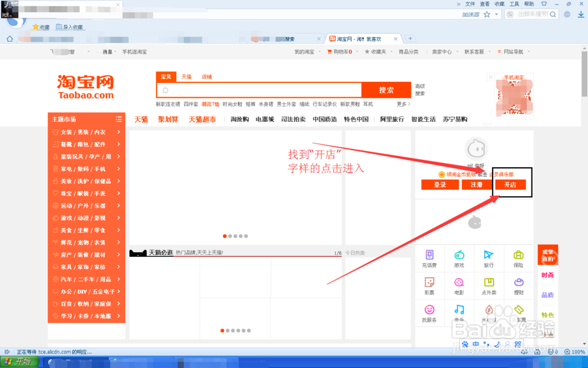Expand the 网站导航 dropdown menu

(511, 51)
